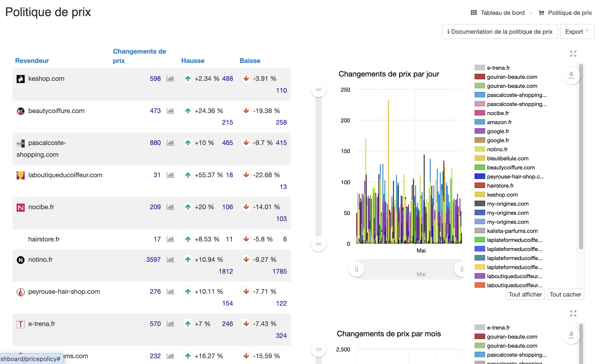
Task: Click the Tableau de bord grid icon
Action: pos(474,13)
